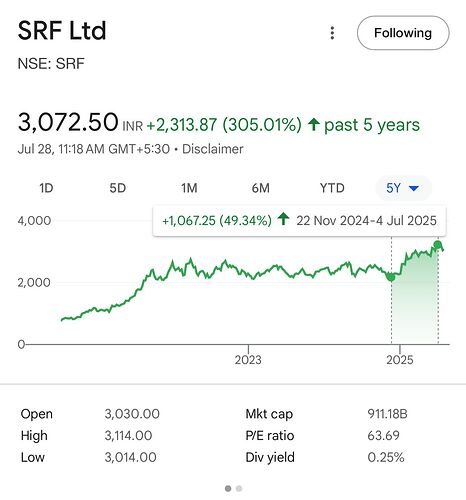Select the 22 Nov 2024 chart marker dot
Screen dimensions: 466x500
391,277
